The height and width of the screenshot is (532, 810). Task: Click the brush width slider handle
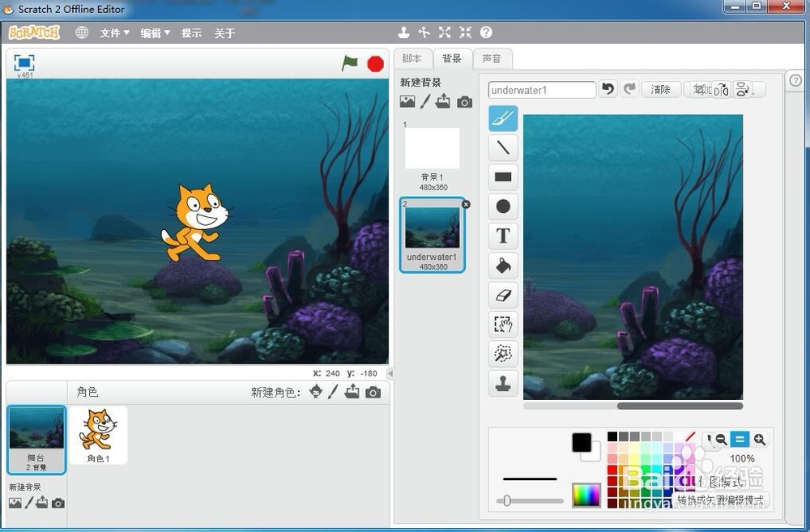[x=507, y=500]
